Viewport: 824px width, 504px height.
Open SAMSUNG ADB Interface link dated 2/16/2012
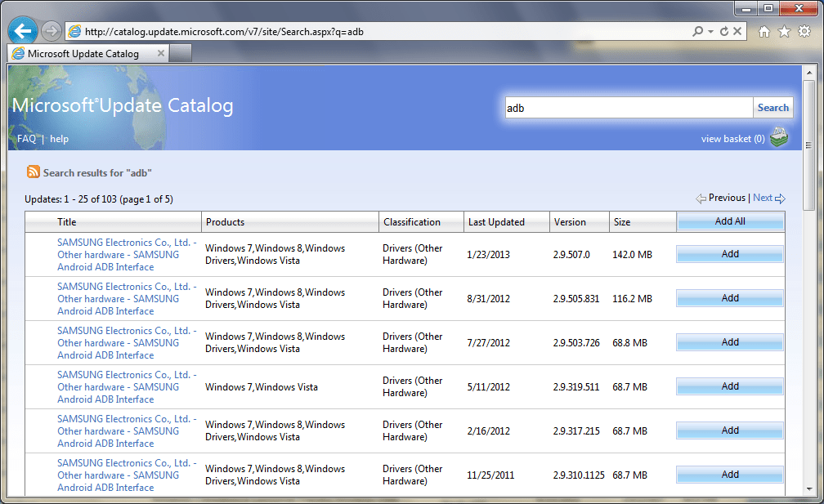pos(127,431)
